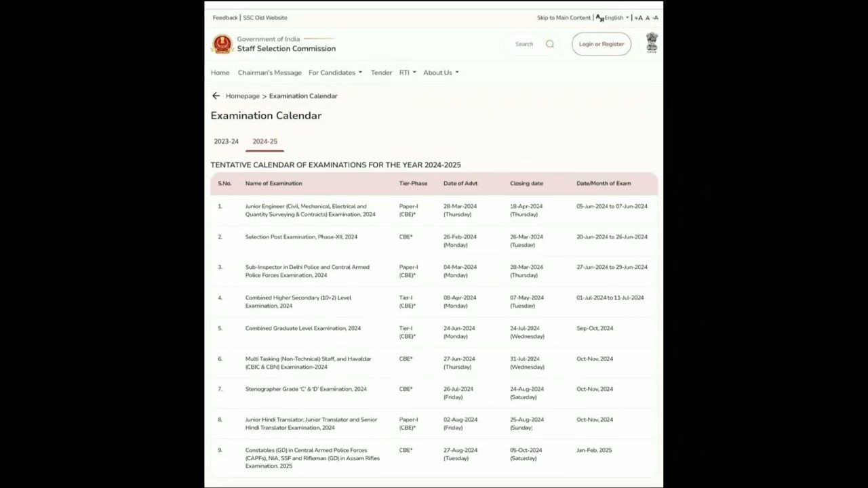The height and width of the screenshot is (488, 868).
Task: Click the Staff Selection Commission title
Action: tap(286, 49)
